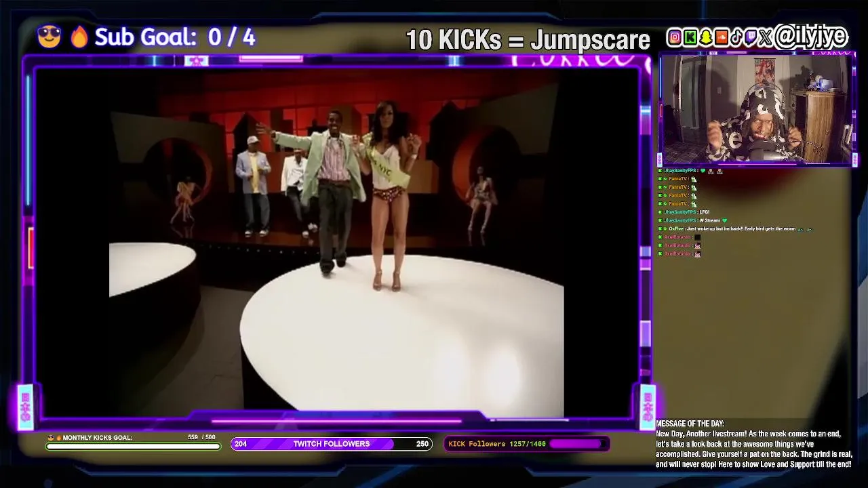This screenshot has height=488, width=868.
Task: Click the JhaySanityFPS LFG! chat message
Action: point(684,212)
